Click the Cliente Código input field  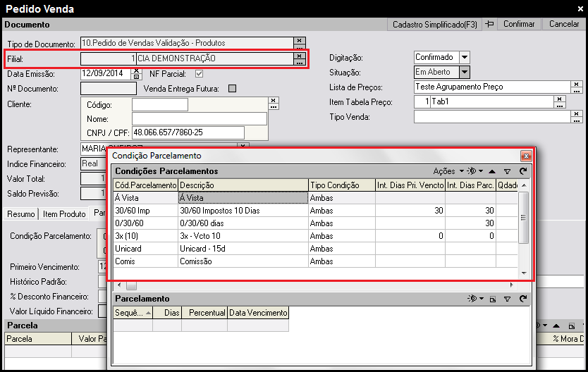pyautogui.click(x=160, y=105)
